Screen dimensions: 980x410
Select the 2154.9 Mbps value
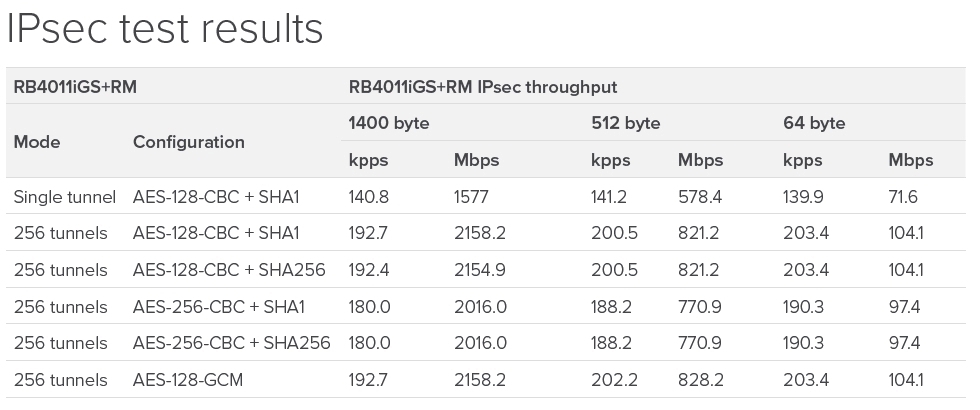point(479,270)
